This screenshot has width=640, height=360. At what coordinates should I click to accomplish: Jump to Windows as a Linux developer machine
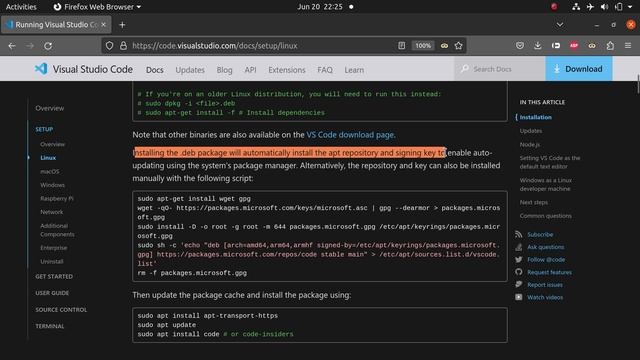tap(546, 184)
